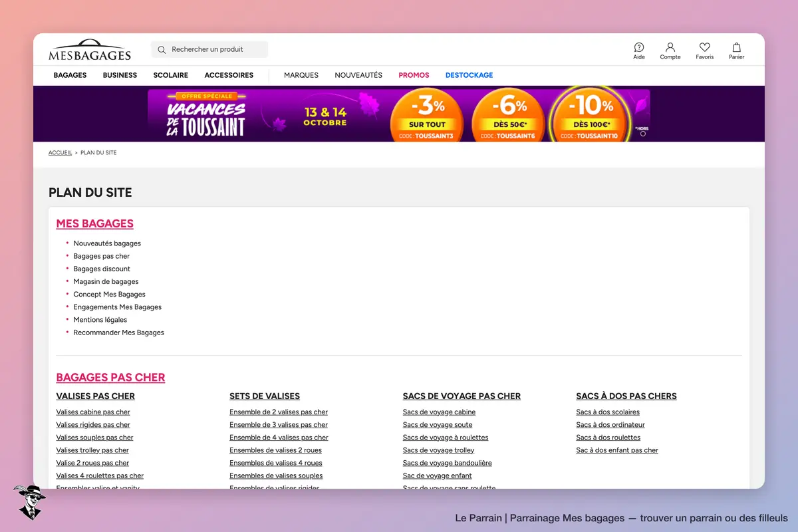This screenshot has height=532, width=798.
Task: Open the Compte account icon
Action: click(x=670, y=51)
